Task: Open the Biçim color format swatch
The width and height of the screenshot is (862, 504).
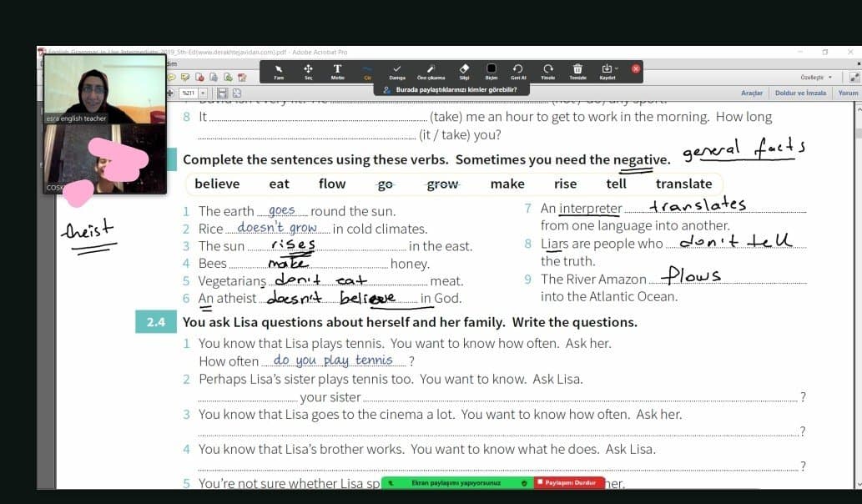Action: coord(491,72)
